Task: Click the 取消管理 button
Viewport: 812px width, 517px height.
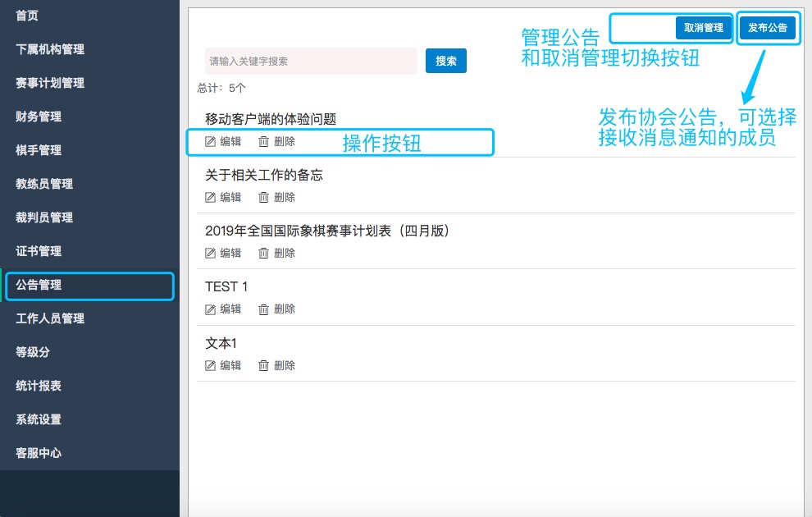Action: tap(703, 28)
